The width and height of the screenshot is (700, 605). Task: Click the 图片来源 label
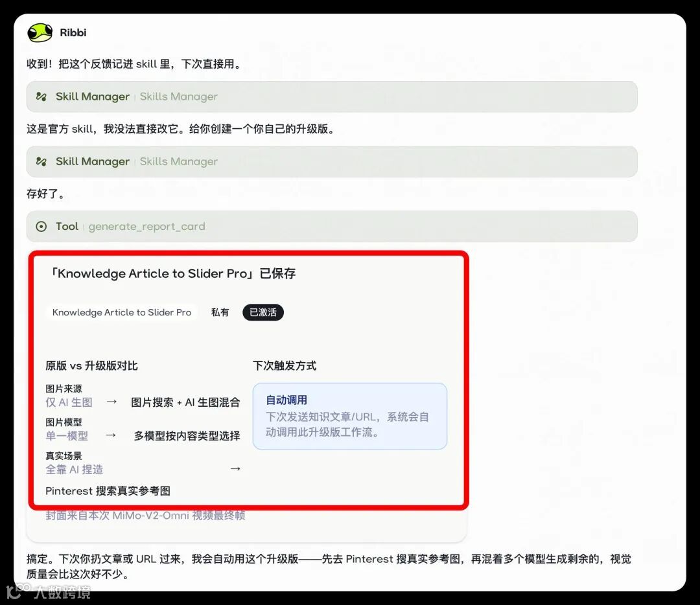point(64,389)
